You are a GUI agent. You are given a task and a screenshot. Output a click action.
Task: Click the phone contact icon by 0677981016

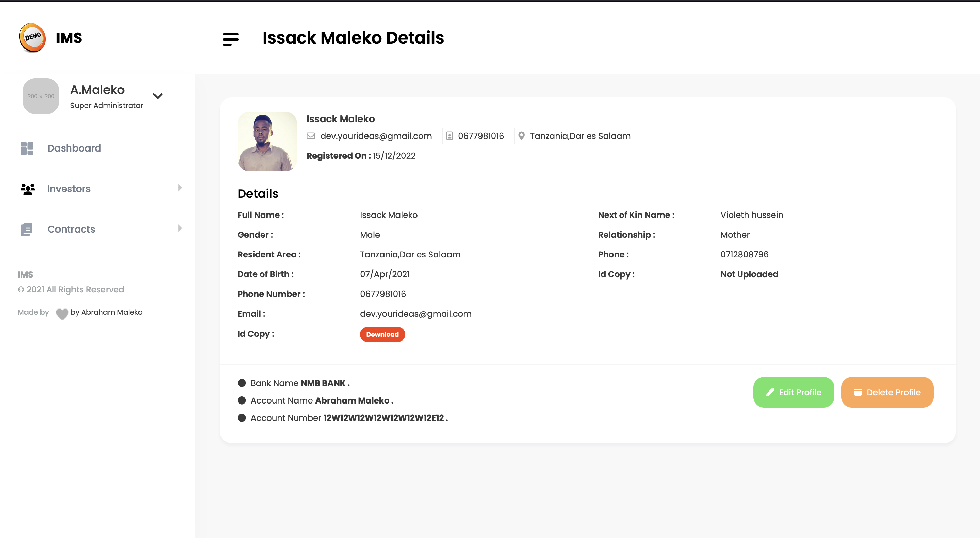[x=449, y=136]
